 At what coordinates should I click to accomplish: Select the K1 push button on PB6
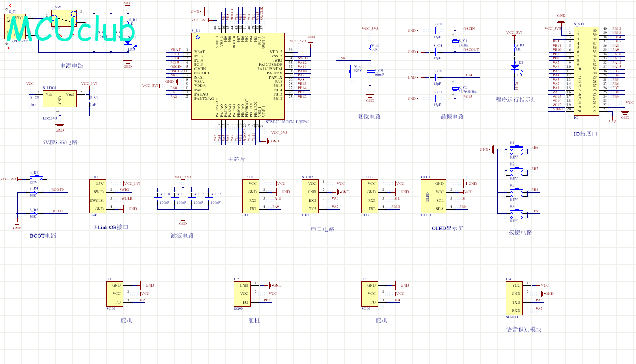(x=516, y=151)
